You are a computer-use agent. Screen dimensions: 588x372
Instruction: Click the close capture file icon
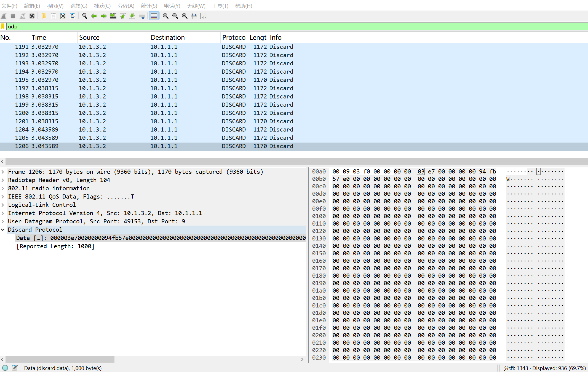[x=63, y=16]
